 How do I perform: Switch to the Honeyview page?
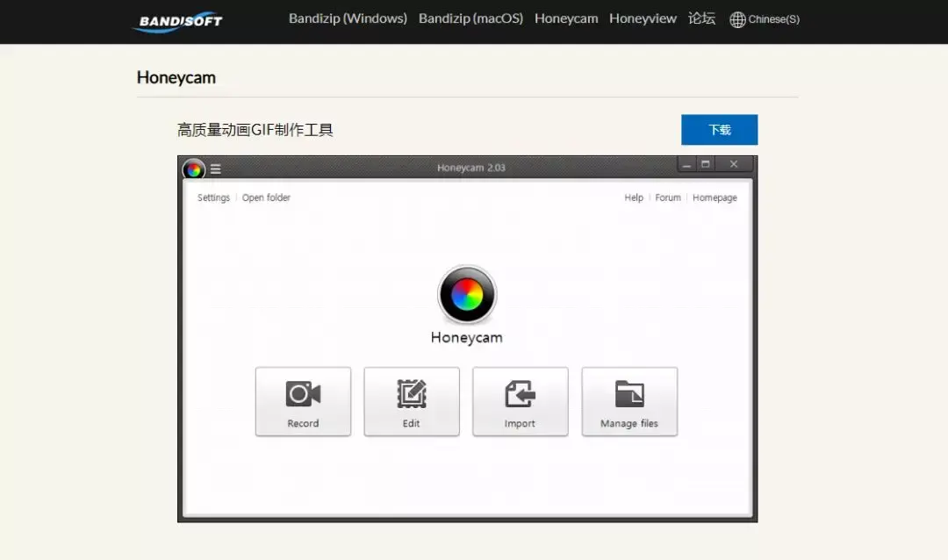click(643, 18)
